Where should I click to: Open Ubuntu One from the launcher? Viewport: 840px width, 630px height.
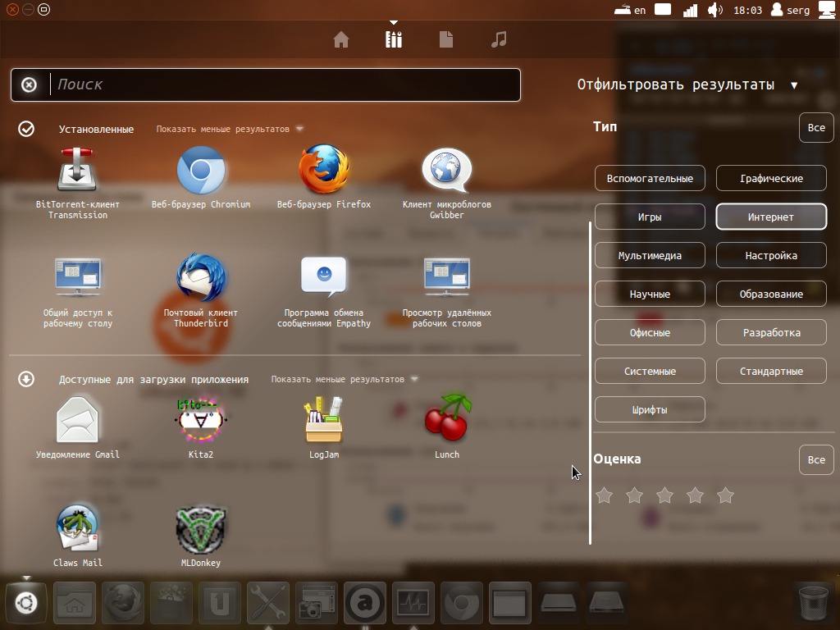click(220, 603)
